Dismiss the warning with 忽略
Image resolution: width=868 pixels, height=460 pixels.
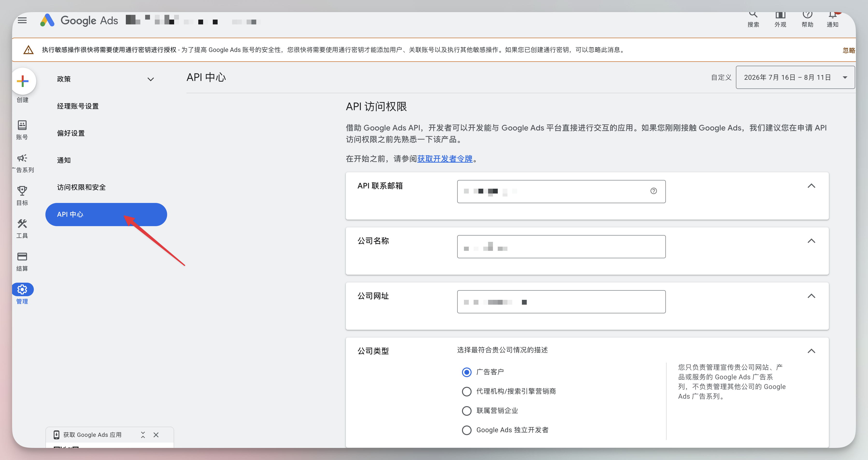(x=849, y=50)
